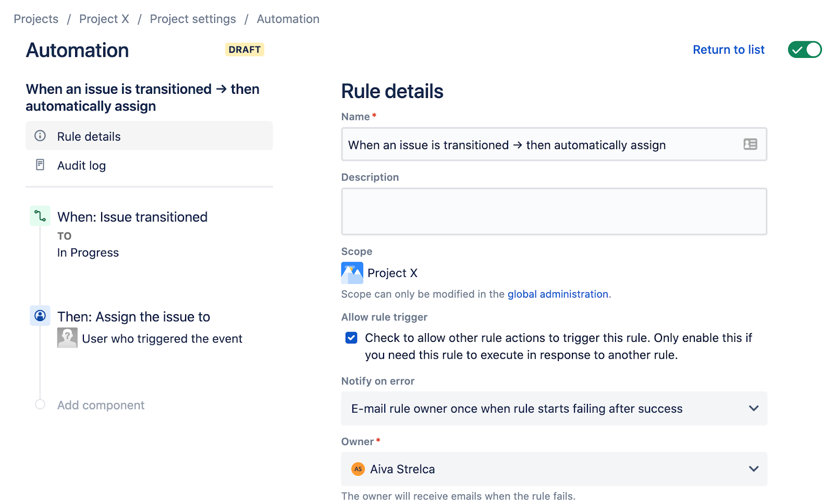The height and width of the screenshot is (504, 834).
Task: Click the Add component circle
Action: click(40, 404)
